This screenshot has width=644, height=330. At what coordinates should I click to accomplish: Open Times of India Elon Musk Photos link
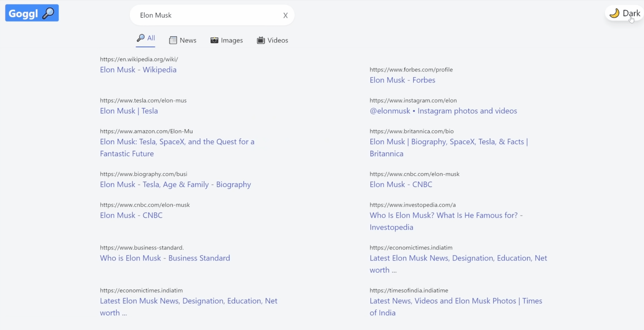(x=456, y=307)
